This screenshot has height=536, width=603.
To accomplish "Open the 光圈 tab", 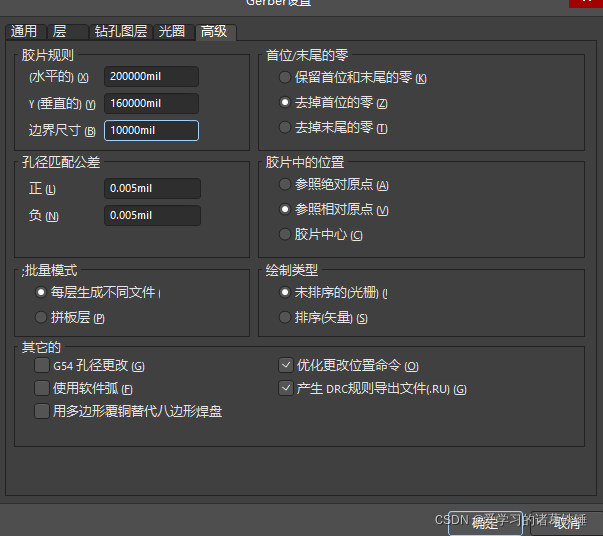I will [x=172, y=31].
